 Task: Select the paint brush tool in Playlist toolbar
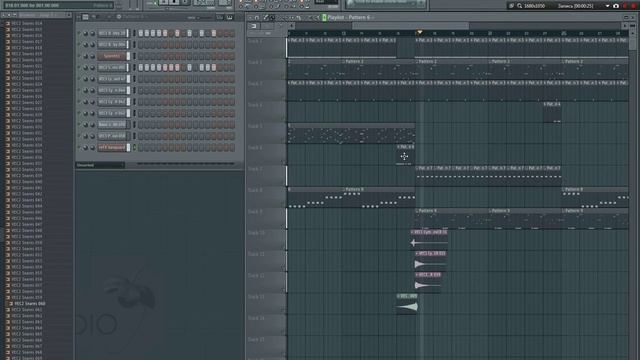click(x=272, y=18)
